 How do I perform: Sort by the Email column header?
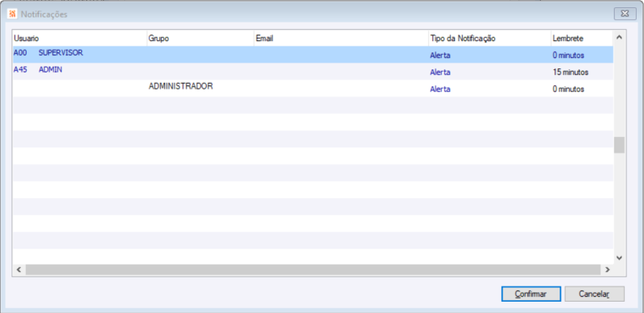tap(341, 38)
